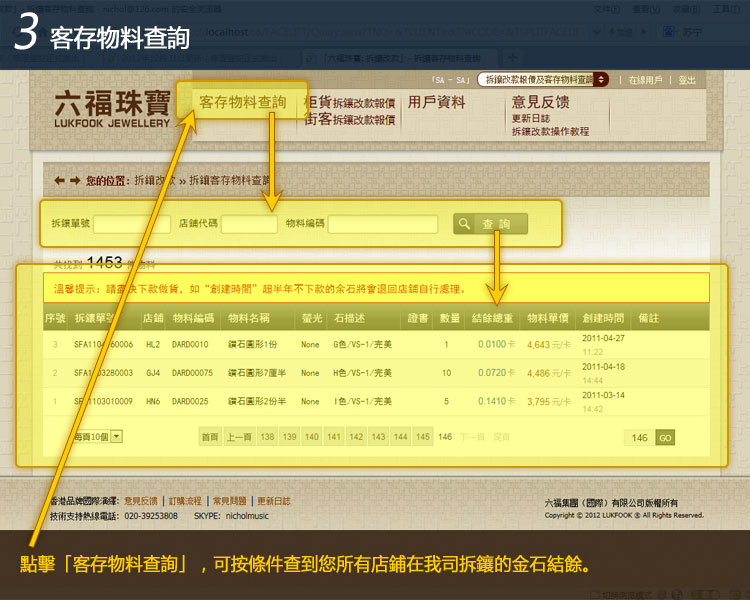
Task: Go to page 144 in pagination
Action: coord(401,436)
